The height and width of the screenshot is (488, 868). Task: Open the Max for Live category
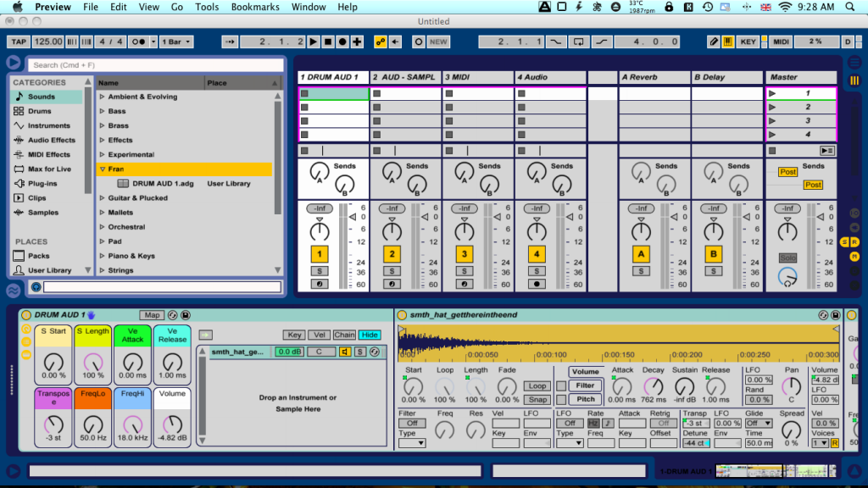pyautogui.click(x=49, y=169)
